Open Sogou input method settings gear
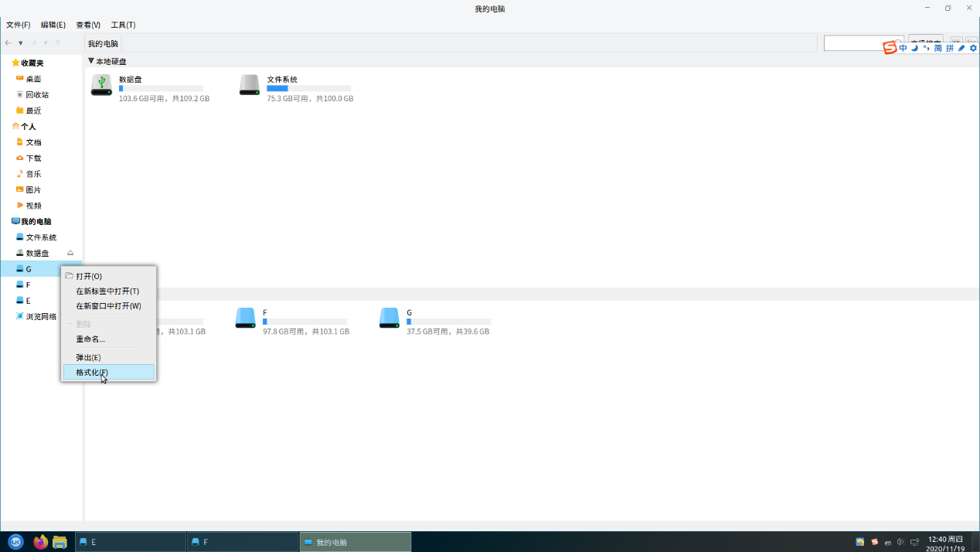The height and width of the screenshot is (552, 980). pos(973,48)
